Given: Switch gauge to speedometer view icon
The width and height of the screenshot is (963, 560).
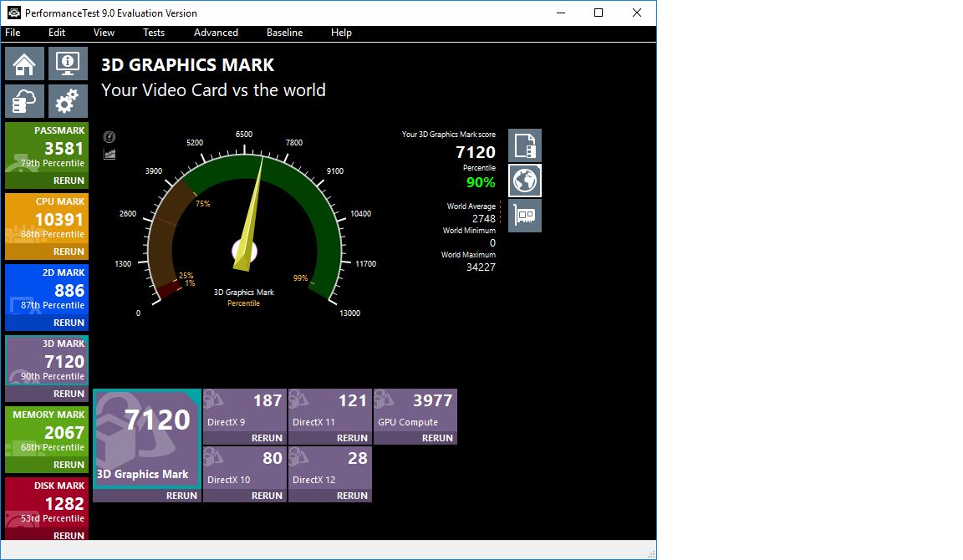Looking at the screenshot, I should pyautogui.click(x=110, y=137).
